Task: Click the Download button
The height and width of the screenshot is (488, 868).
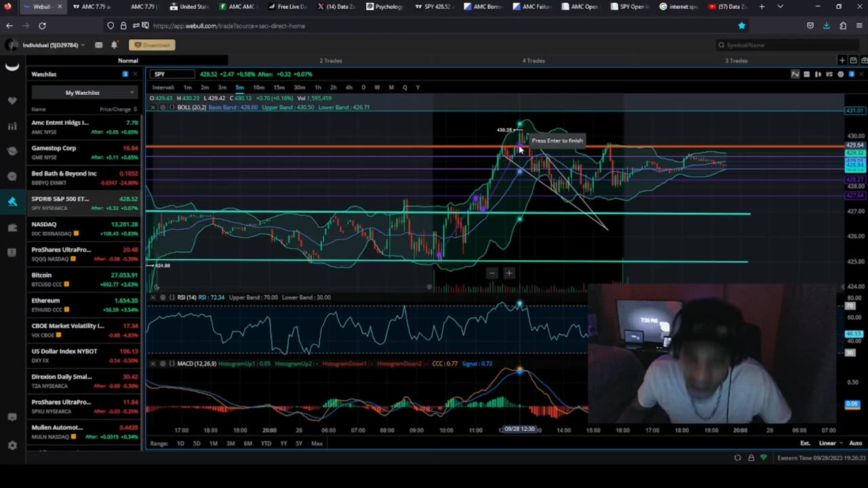Action: [x=152, y=45]
